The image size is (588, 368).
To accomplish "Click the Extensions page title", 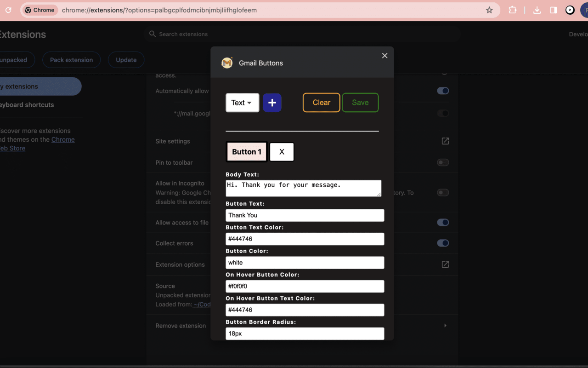I will point(22,34).
